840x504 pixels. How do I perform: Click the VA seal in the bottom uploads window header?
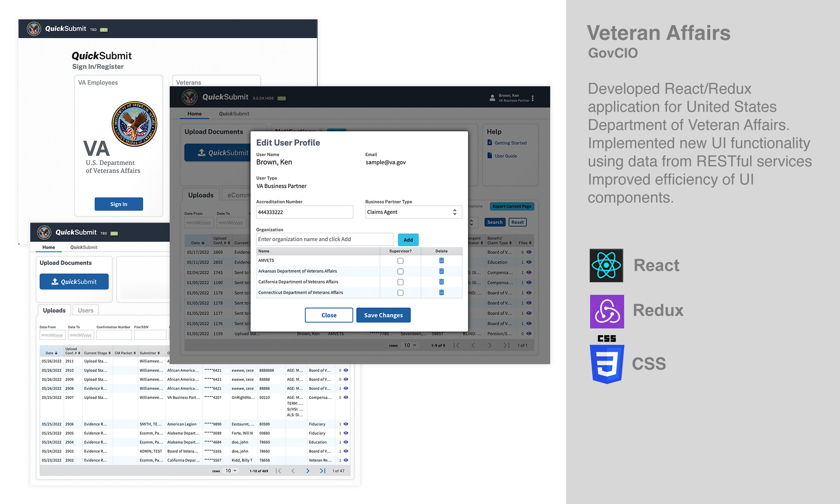coord(44,232)
